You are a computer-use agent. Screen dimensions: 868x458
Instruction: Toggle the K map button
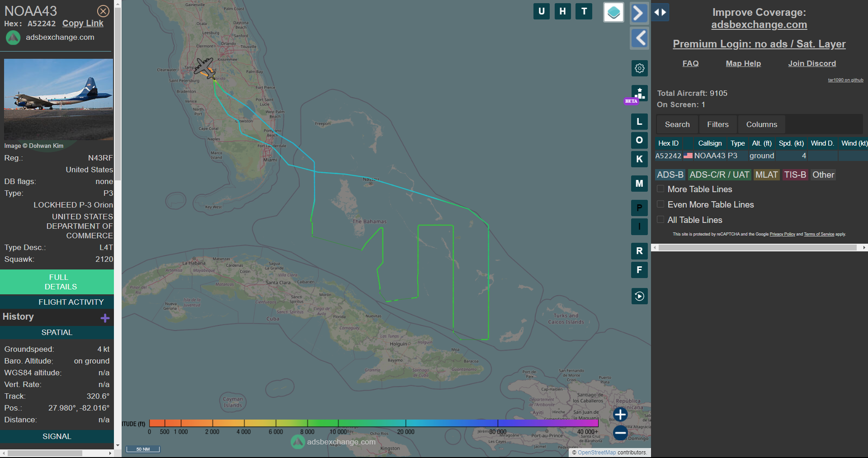639,159
